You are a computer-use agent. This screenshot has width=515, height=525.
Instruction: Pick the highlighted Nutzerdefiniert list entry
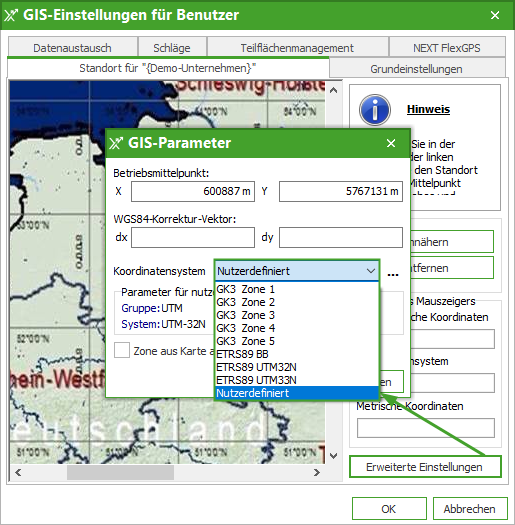[x=297, y=393]
